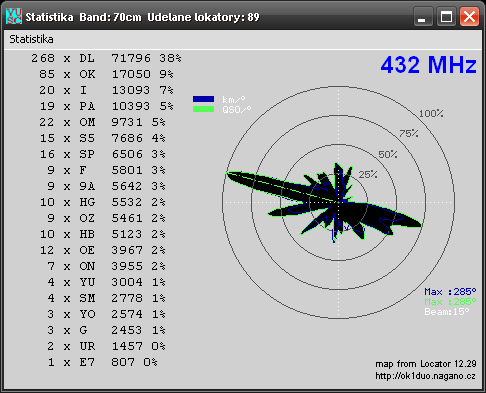Click the 25% ring label on chart
This screenshot has width=486, height=393.
coord(368,174)
